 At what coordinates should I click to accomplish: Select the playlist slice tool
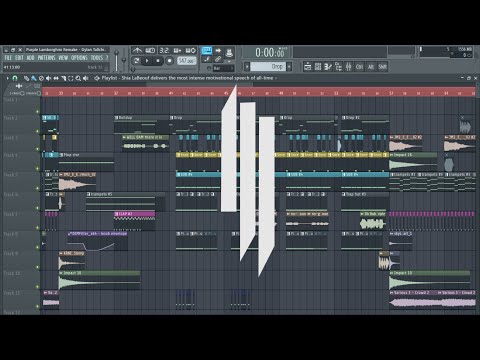63,78
